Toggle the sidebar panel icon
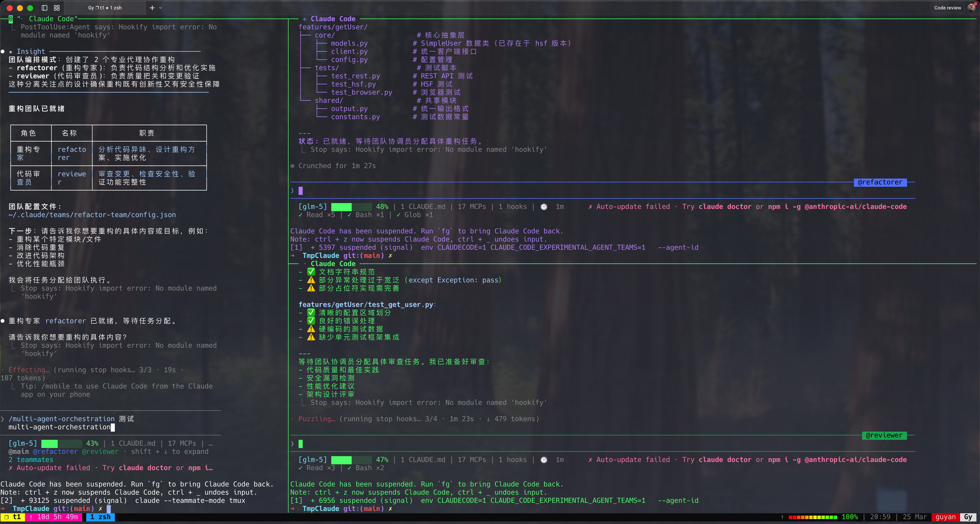 [x=44, y=8]
